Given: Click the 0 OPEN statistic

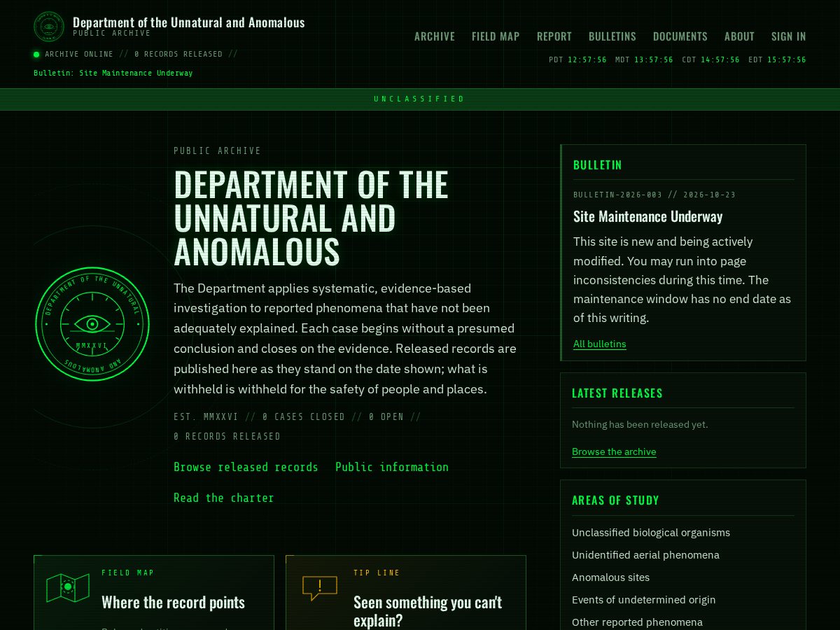Looking at the screenshot, I should [x=386, y=416].
